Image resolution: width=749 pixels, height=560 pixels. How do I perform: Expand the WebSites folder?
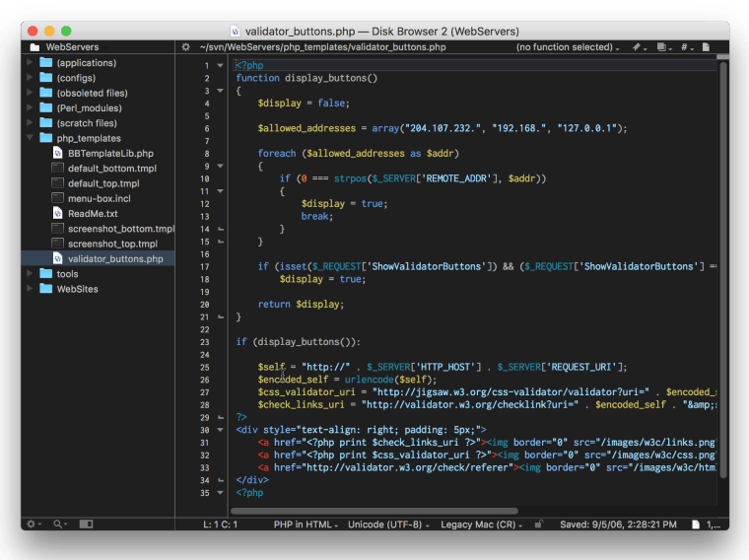click(30, 289)
